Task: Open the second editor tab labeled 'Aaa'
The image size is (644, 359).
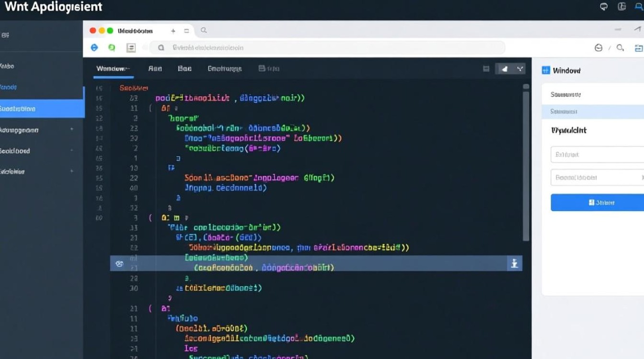Action: click(155, 68)
